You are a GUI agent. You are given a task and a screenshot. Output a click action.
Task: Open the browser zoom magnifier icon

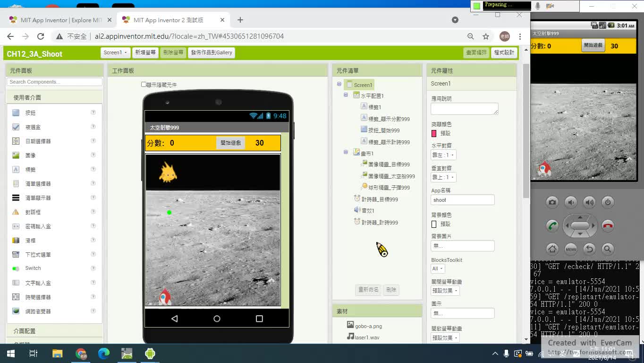(471, 36)
